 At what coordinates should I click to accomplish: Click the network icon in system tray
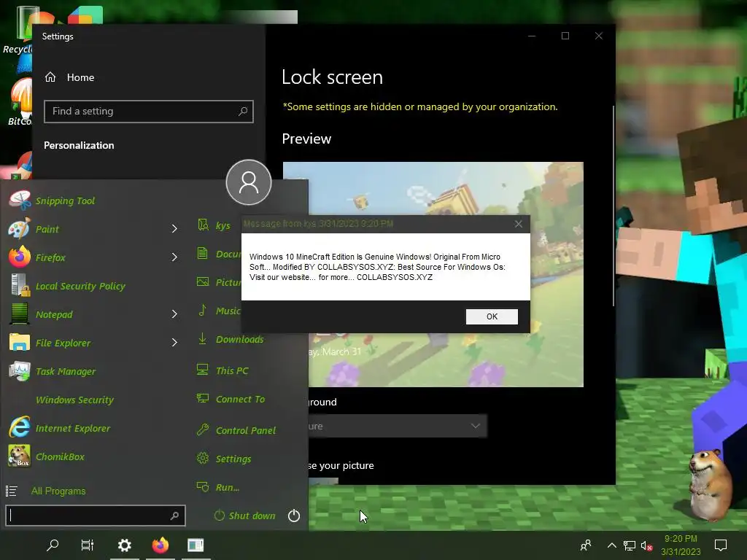630,545
